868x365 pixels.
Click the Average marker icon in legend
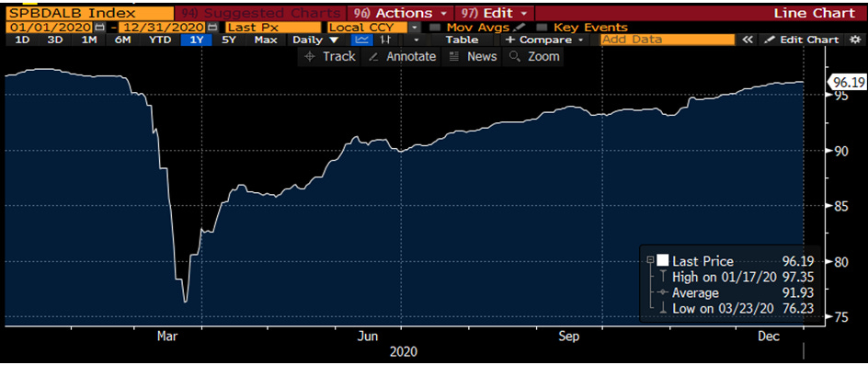point(663,292)
